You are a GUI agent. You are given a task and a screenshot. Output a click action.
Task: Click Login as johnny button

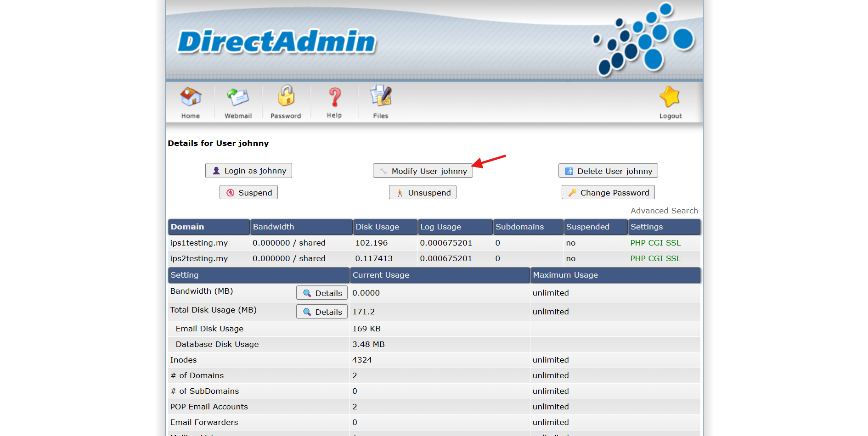pyautogui.click(x=248, y=171)
